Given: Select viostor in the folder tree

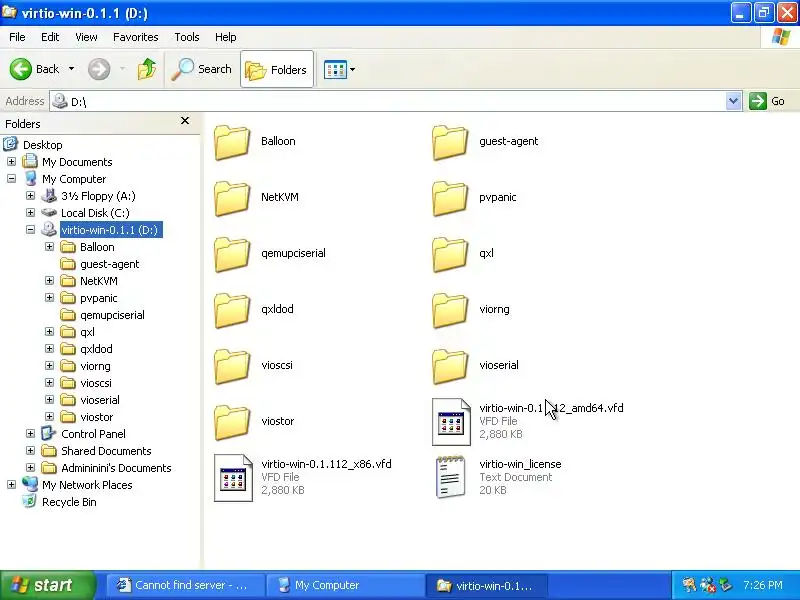Looking at the screenshot, I should (x=96, y=417).
